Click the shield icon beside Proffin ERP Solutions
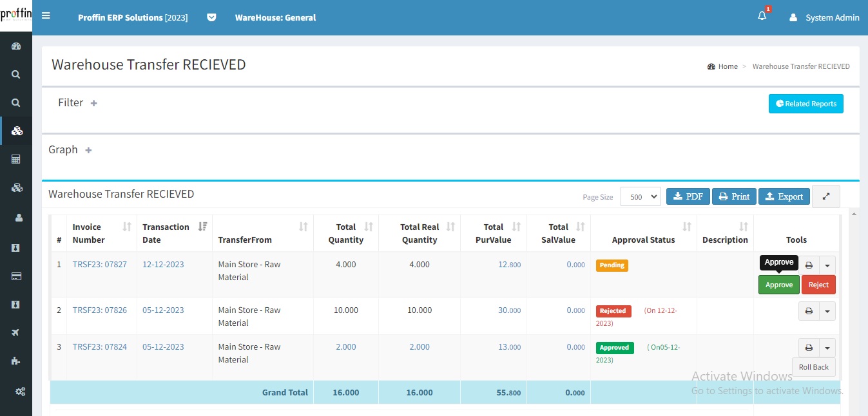 [x=211, y=17]
